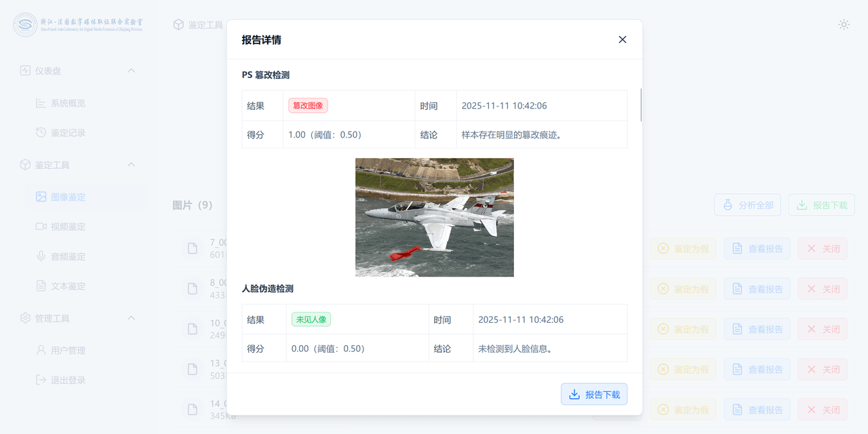Select the 图像鉴定 image icon
This screenshot has height=434, width=868.
pyautogui.click(x=41, y=197)
